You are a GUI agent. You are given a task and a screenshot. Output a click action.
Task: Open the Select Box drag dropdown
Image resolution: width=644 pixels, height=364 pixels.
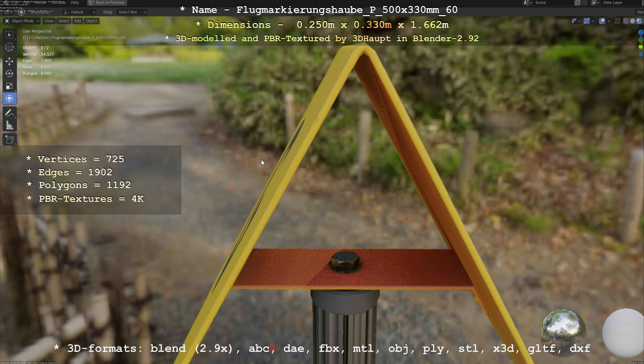tap(131, 12)
